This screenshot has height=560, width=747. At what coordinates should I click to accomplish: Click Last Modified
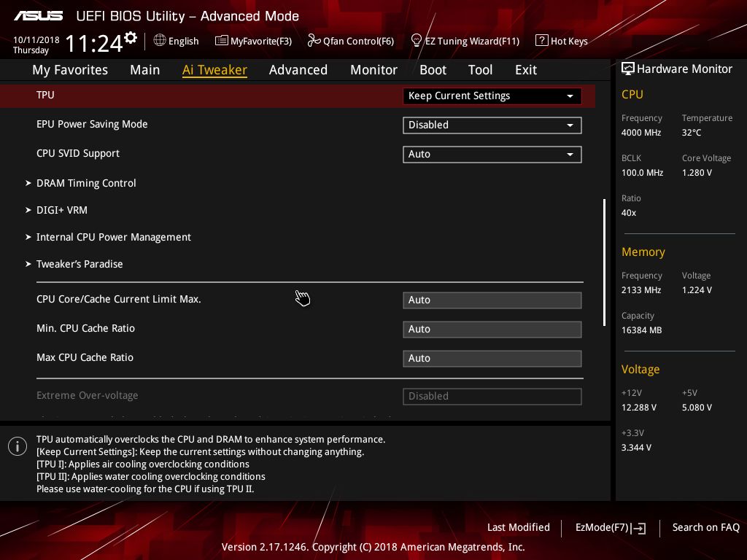(519, 527)
